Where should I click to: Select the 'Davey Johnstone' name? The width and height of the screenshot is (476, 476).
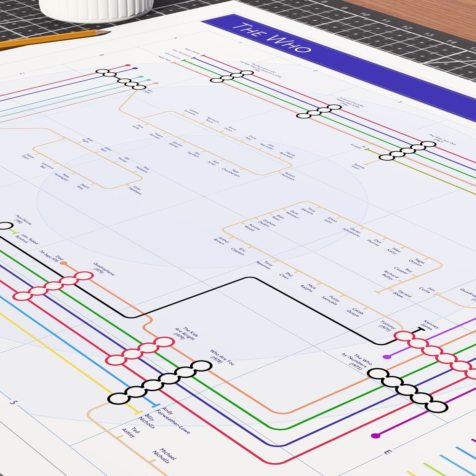351,232
